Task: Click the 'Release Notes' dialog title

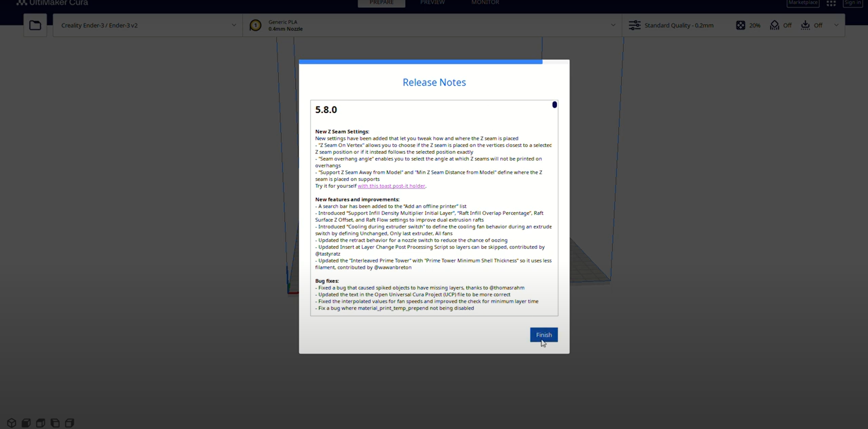Action: pyautogui.click(x=434, y=82)
